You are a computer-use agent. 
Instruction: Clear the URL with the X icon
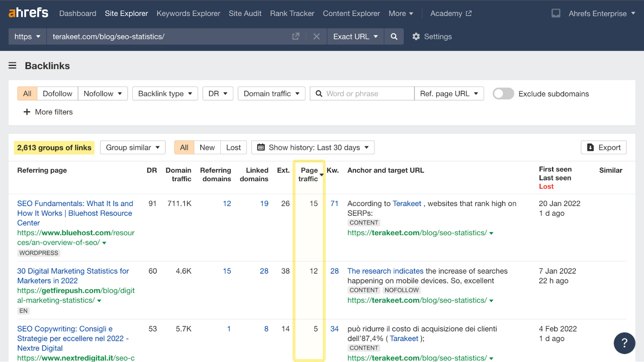pos(316,37)
